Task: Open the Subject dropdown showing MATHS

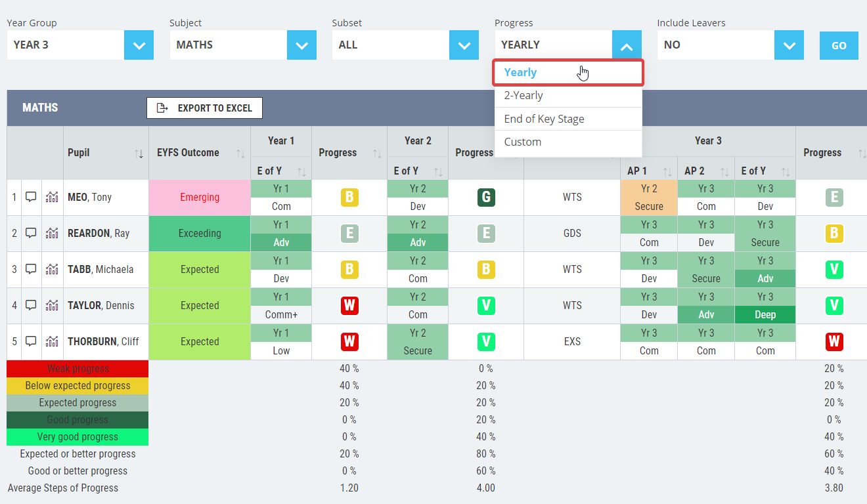Action: [x=301, y=45]
